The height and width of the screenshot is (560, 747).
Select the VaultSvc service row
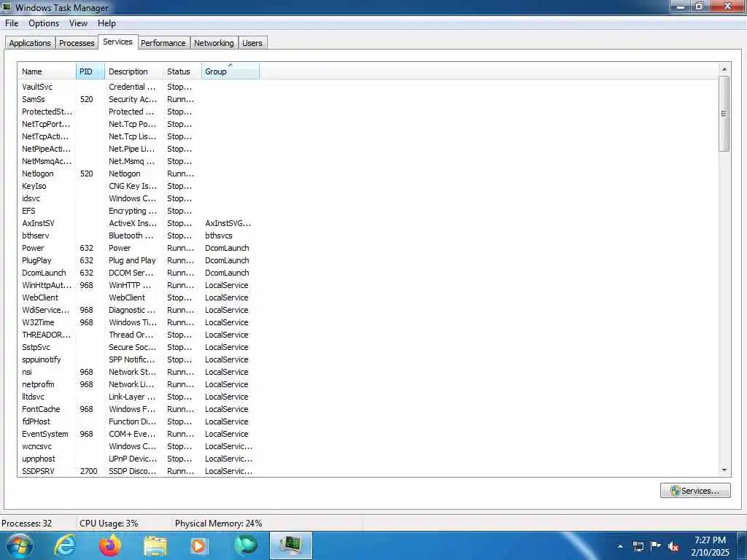point(138,87)
